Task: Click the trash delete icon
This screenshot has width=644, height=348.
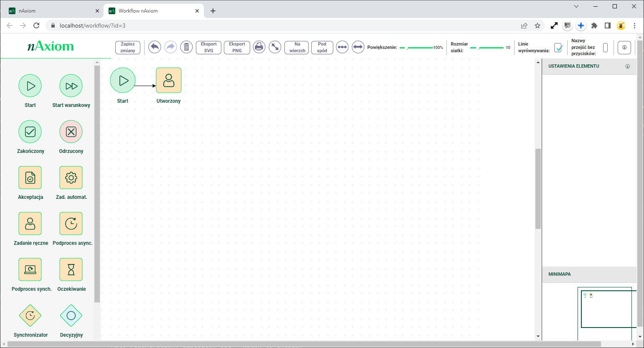Action: coord(186,47)
